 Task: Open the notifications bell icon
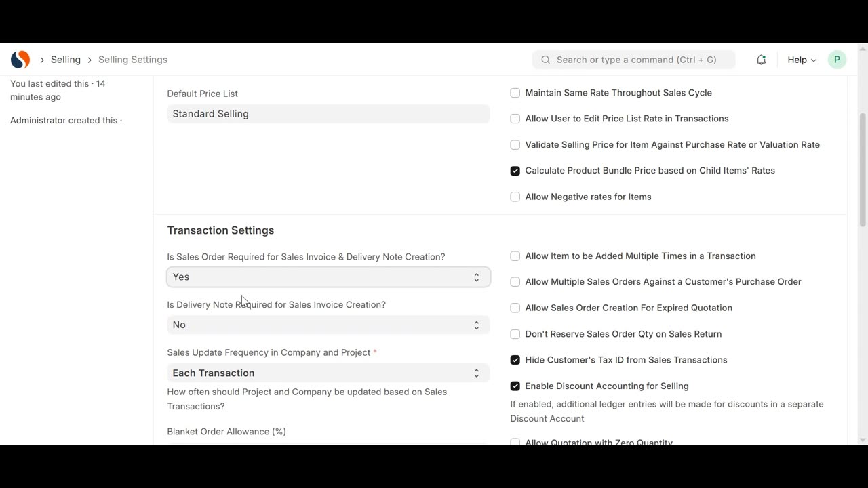[x=761, y=60]
